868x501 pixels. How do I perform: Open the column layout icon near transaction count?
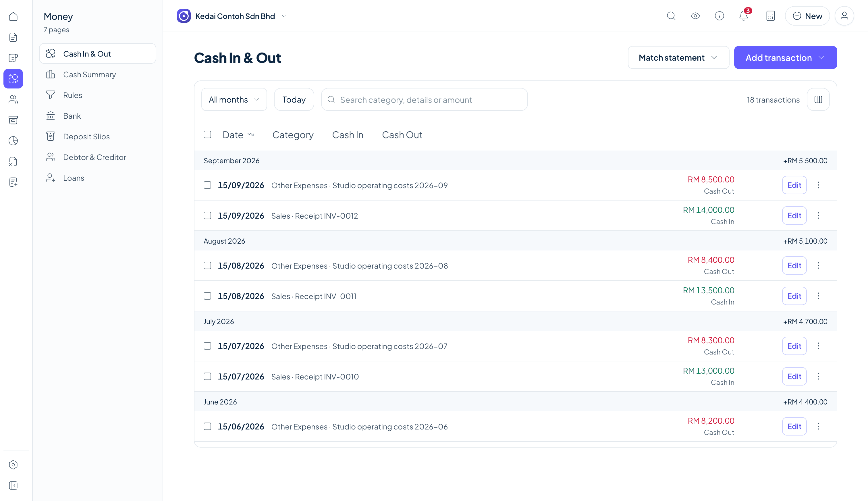(x=818, y=99)
